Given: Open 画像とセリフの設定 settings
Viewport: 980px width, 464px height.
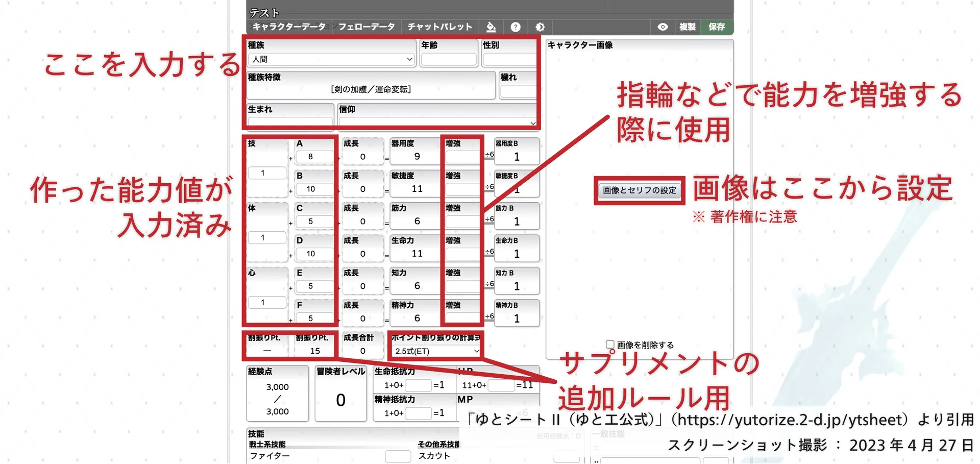Looking at the screenshot, I should (x=639, y=191).
